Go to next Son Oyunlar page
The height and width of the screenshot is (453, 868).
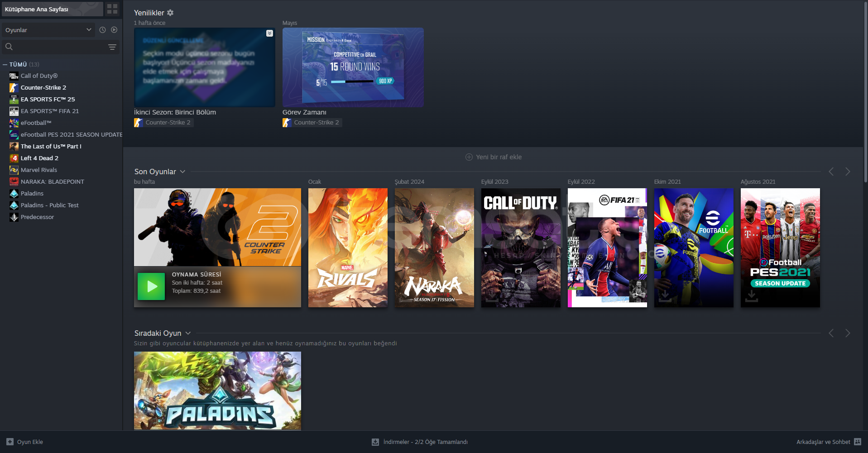tap(848, 172)
